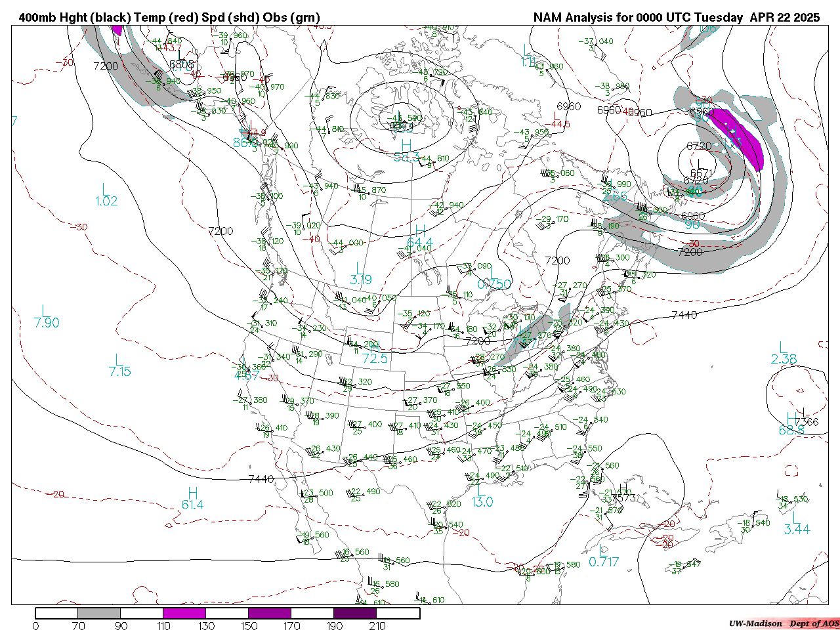Click the cyan "1.02" low value label
This screenshot has width=840, height=630.
[x=106, y=201]
